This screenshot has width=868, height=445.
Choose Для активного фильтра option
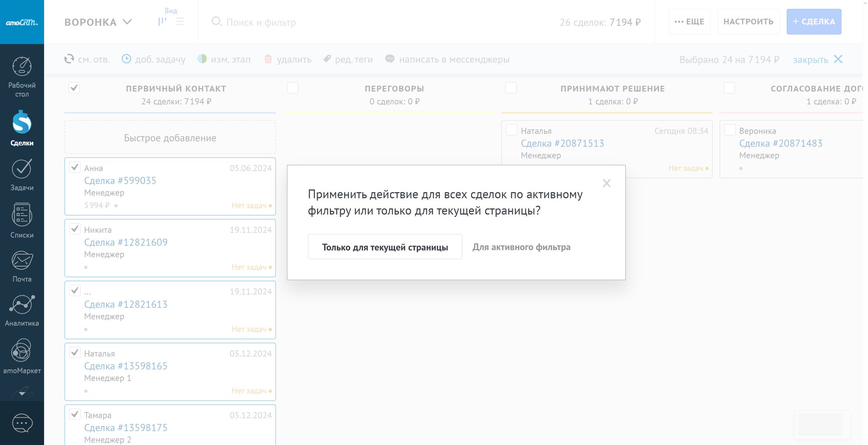click(521, 247)
